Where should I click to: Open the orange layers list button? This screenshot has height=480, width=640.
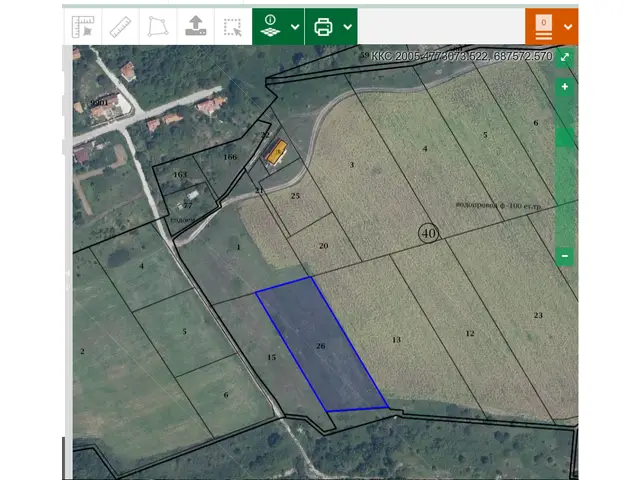[x=544, y=27]
